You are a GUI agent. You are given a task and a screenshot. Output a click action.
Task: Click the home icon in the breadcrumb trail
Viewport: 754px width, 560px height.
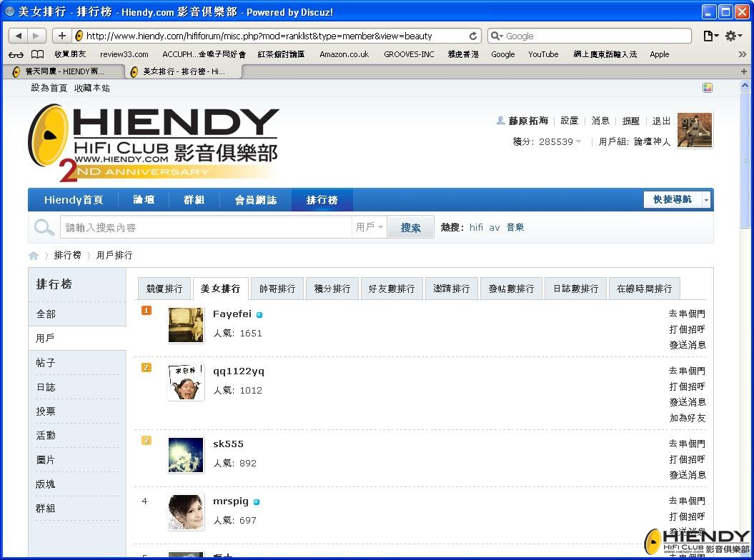click(x=34, y=255)
